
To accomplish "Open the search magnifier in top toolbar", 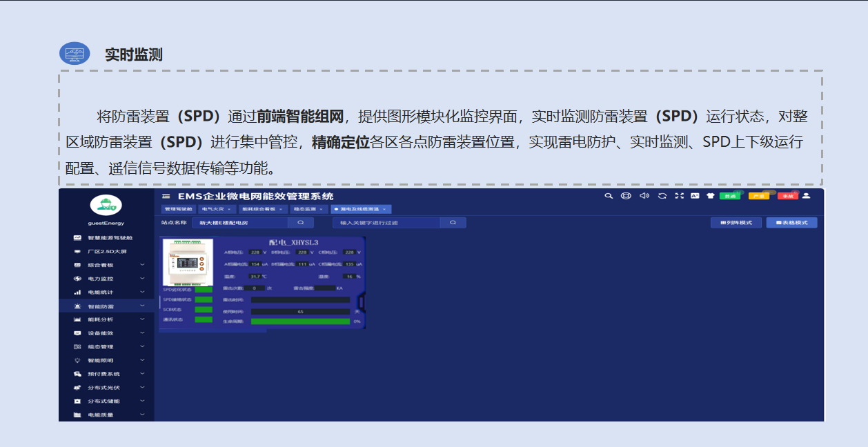I will [609, 196].
